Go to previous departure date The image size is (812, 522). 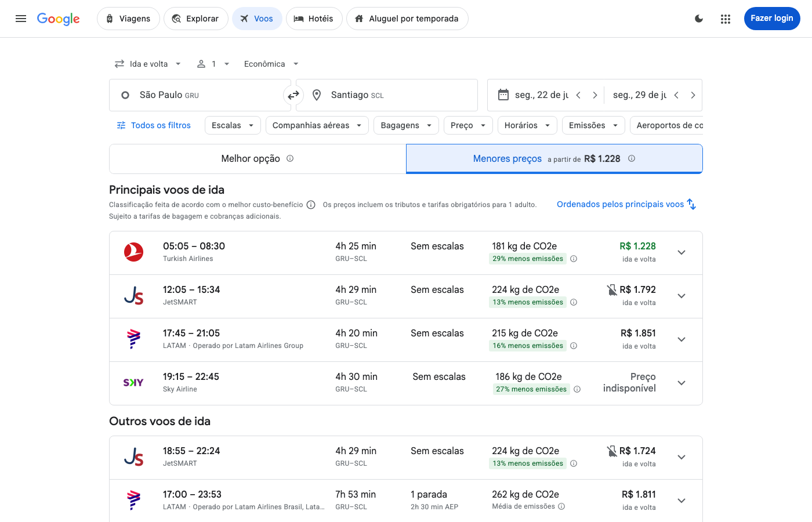pos(578,95)
